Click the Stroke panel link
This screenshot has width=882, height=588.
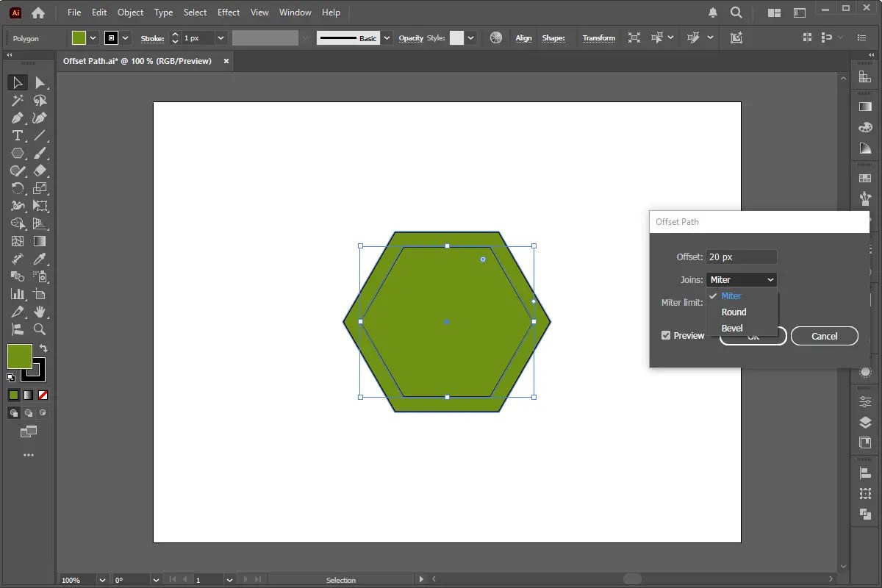tap(152, 38)
